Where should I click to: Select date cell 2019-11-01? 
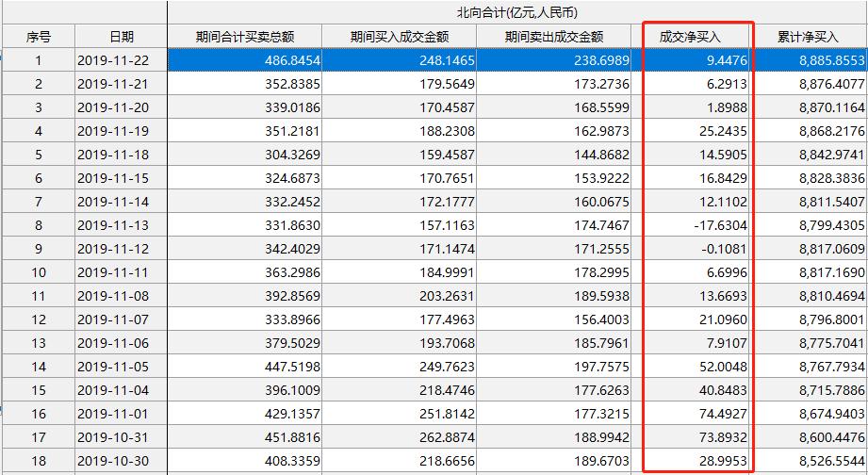click(x=122, y=413)
